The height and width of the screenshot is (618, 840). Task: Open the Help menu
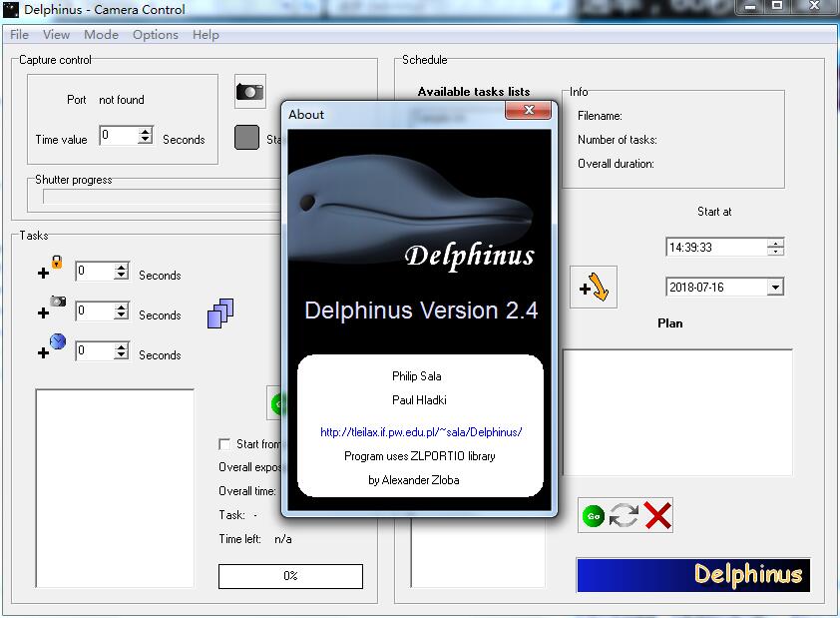click(206, 34)
